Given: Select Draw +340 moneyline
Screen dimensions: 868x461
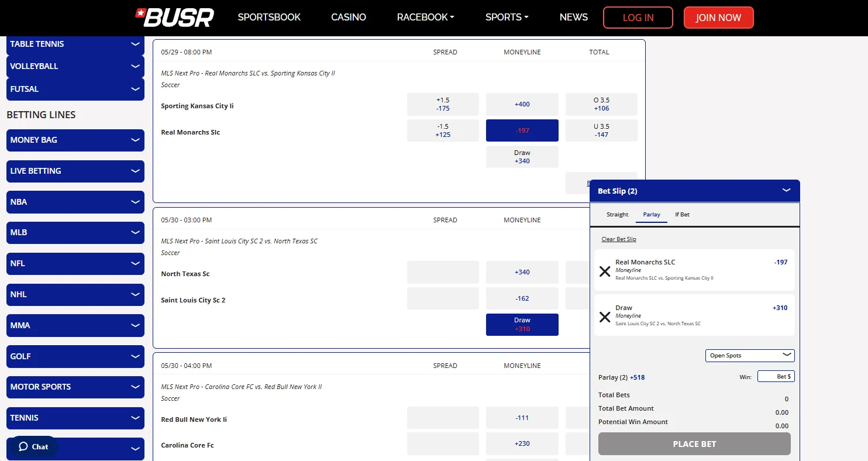Looking at the screenshot, I should pos(522,157).
